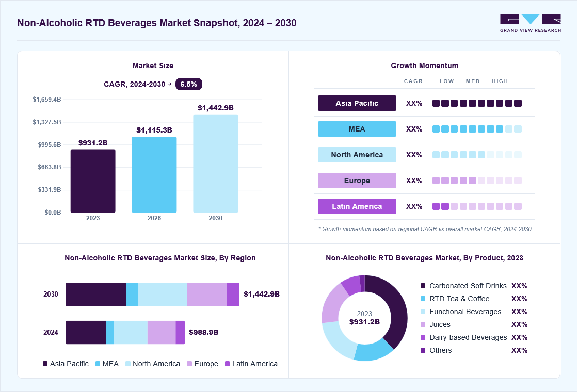578x392 pixels.
Task: Click the XX% CAGR value for Asia Pacific
Action: (x=414, y=104)
